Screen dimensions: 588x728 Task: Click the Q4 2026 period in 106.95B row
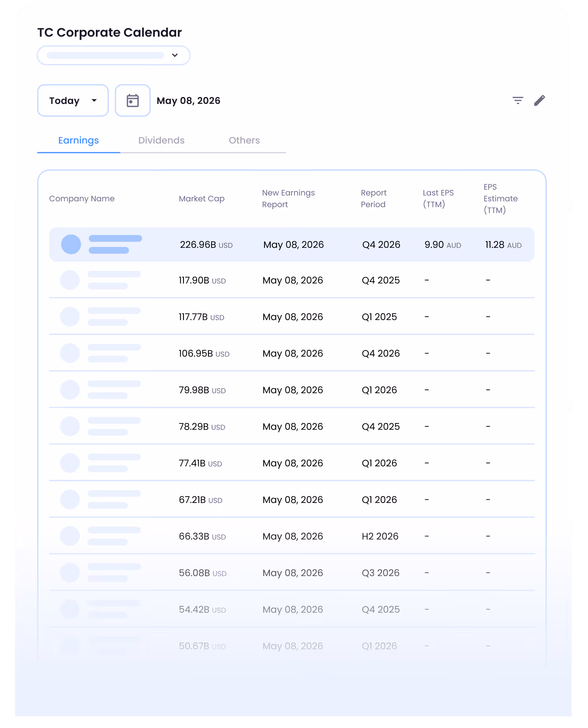coord(381,354)
